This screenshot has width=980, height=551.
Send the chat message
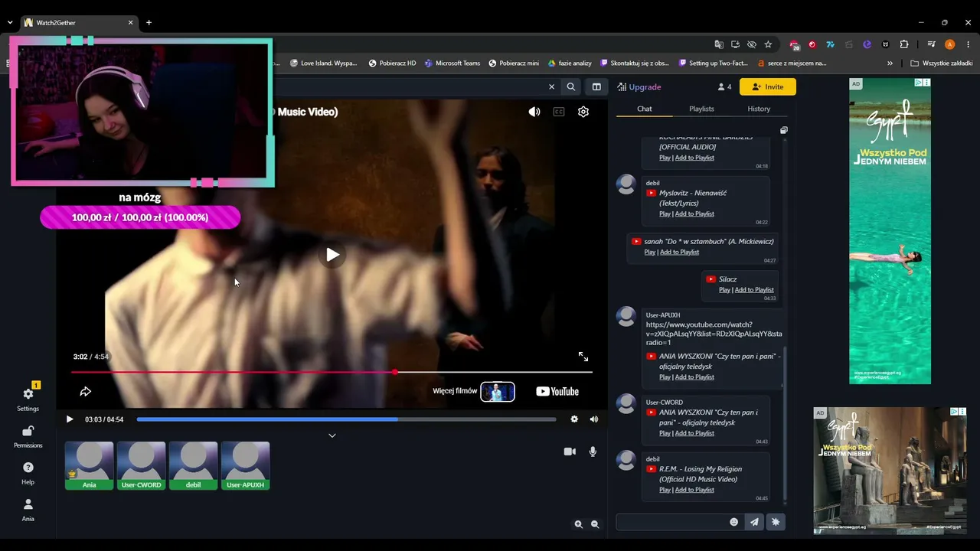[754, 522]
